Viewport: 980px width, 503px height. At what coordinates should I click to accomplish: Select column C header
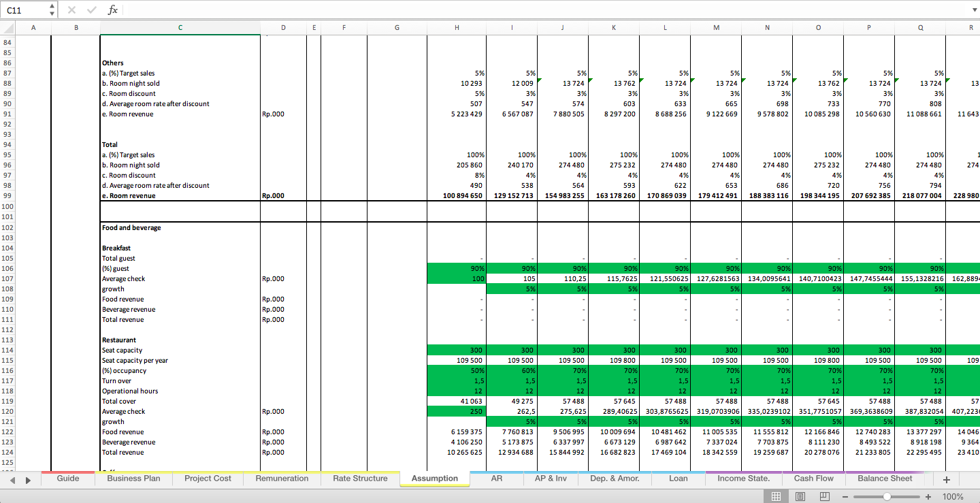[180, 28]
